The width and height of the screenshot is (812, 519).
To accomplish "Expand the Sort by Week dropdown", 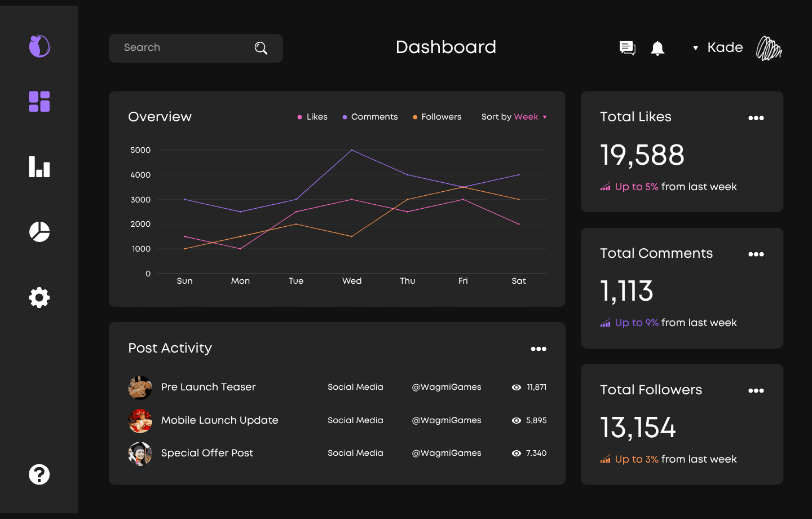I will click(x=514, y=117).
